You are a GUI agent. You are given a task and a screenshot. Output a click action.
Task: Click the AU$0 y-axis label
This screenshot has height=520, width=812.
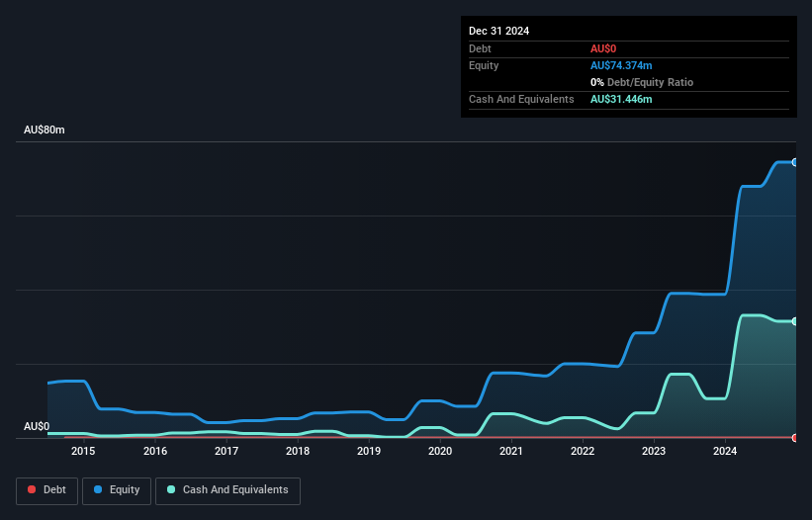tap(37, 426)
